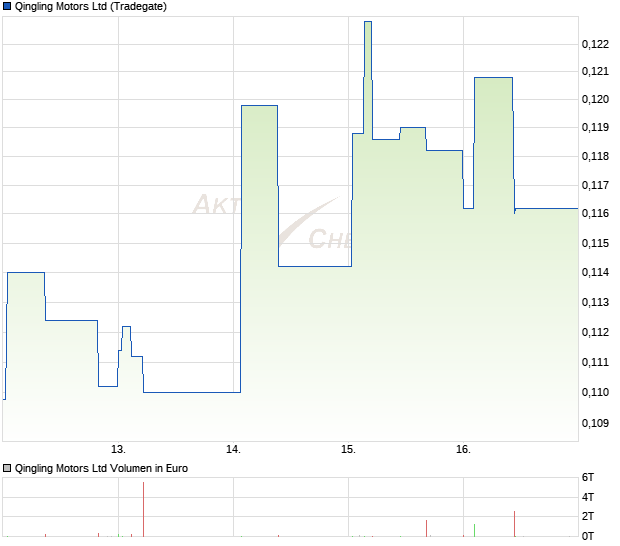Viewport: 620px width, 546px height.
Task: Click the 0,115 price axis label
Action: click(x=595, y=243)
